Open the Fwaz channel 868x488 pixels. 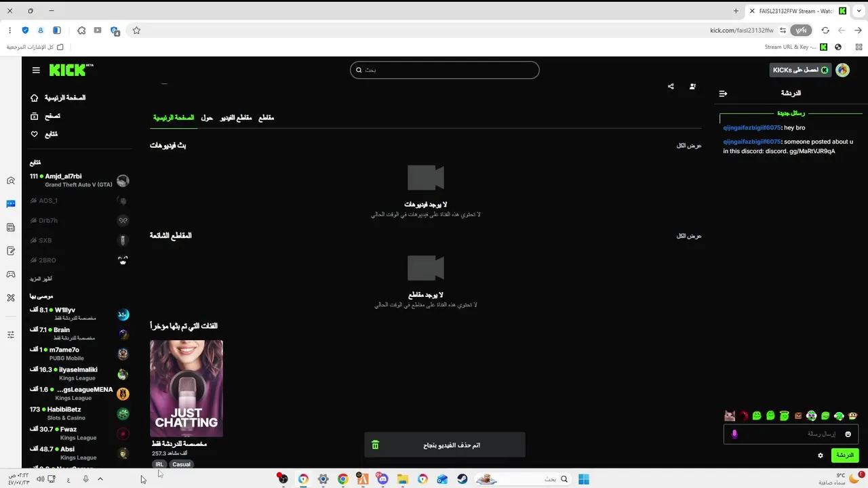point(79,433)
